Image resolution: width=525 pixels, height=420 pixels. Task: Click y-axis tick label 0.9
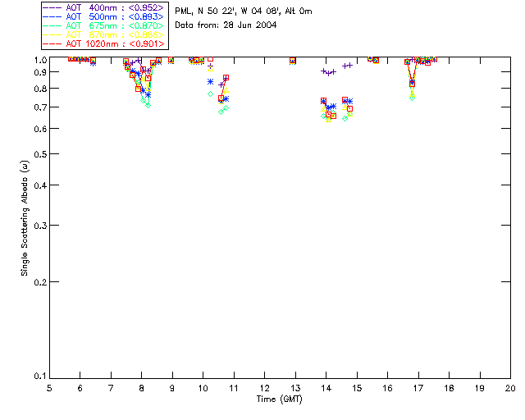pyautogui.click(x=40, y=72)
